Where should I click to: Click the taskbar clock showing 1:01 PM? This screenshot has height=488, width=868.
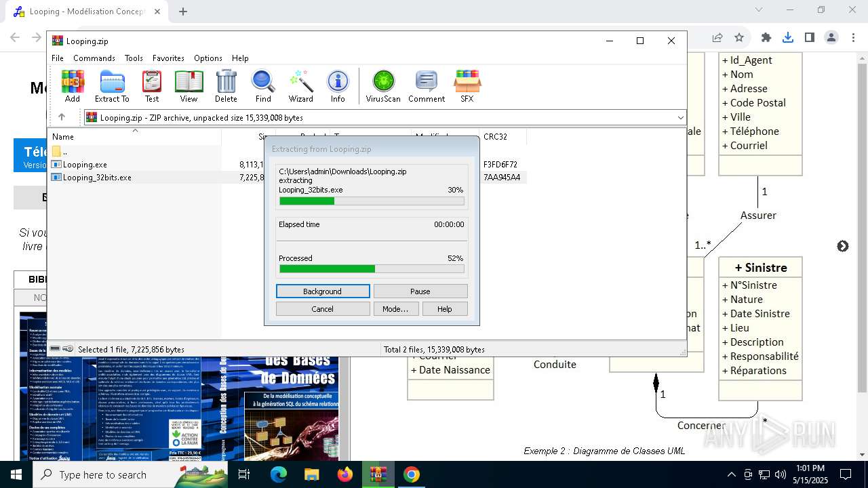pos(811,474)
